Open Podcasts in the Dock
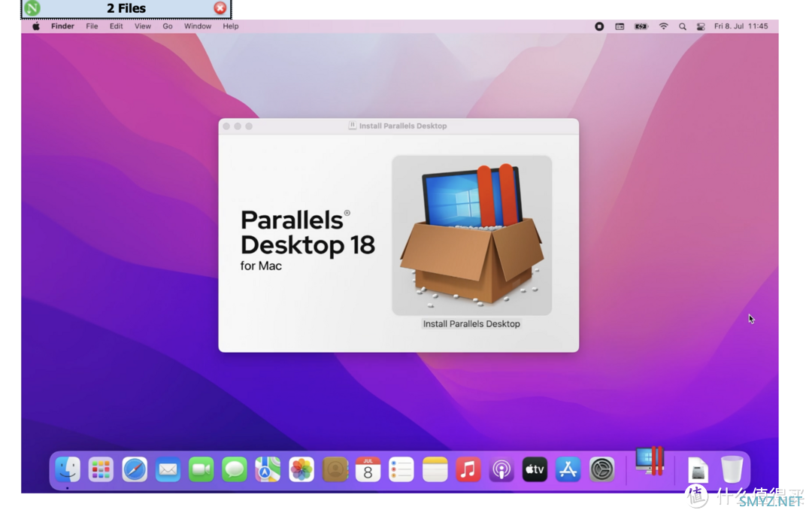Image resolution: width=812 pixels, height=516 pixels. tap(501, 470)
